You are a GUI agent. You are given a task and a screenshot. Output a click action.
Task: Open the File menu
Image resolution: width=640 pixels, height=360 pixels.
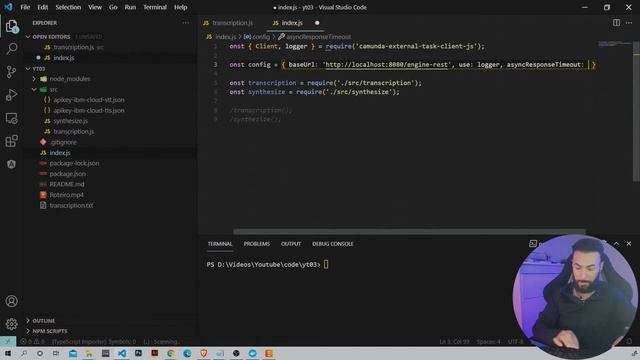(25, 7)
